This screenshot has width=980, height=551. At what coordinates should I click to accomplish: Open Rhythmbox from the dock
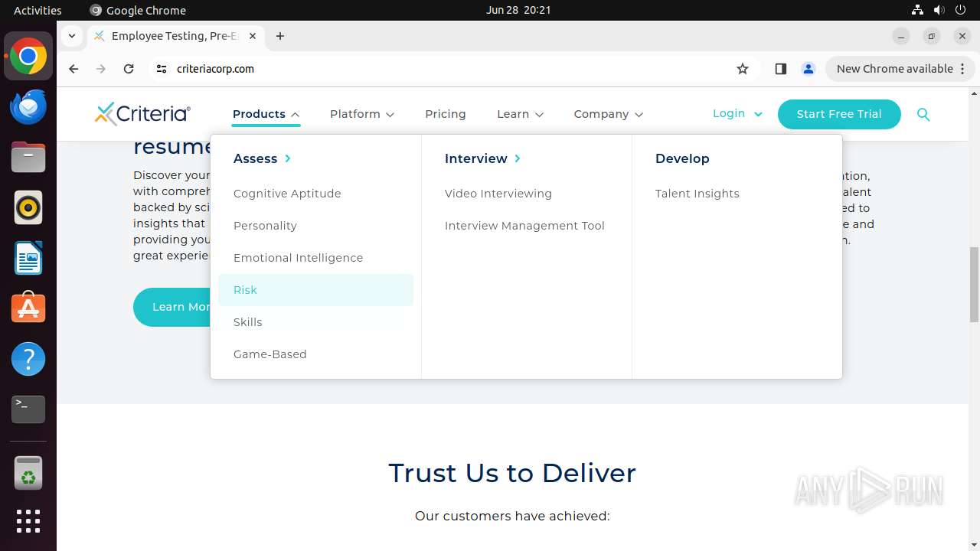(x=28, y=207)
